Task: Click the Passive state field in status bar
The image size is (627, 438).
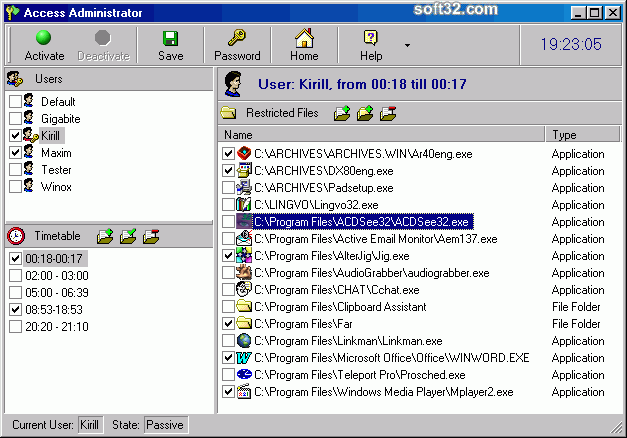Action: coord(165,425)
